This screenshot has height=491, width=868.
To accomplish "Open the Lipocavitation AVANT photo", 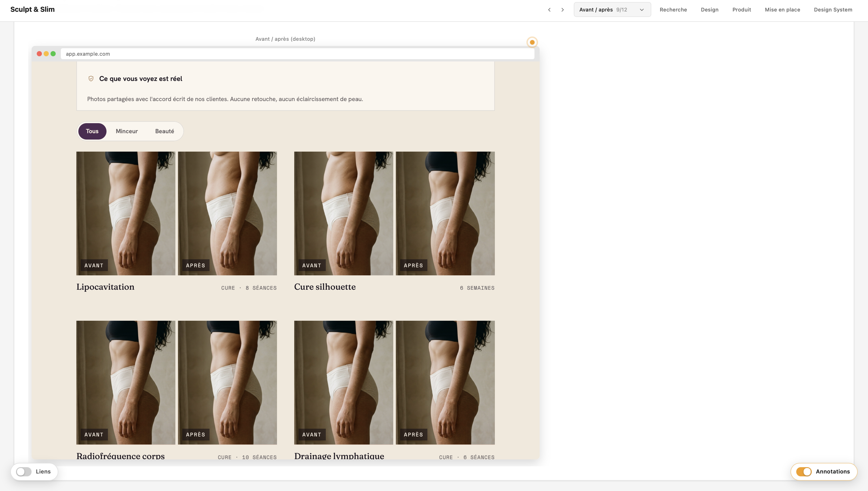I will tap(126, 213).
